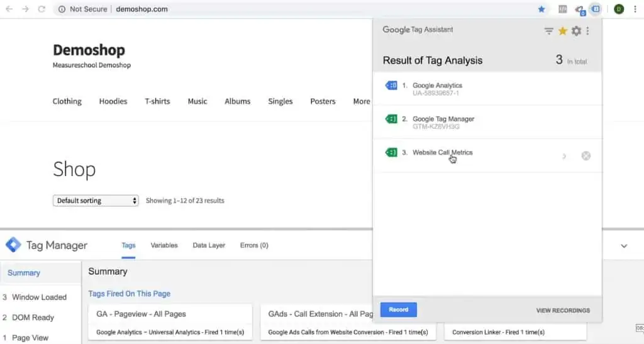Open the More menu item
Viewport: 644px width, 344px height.
point(362,101)
